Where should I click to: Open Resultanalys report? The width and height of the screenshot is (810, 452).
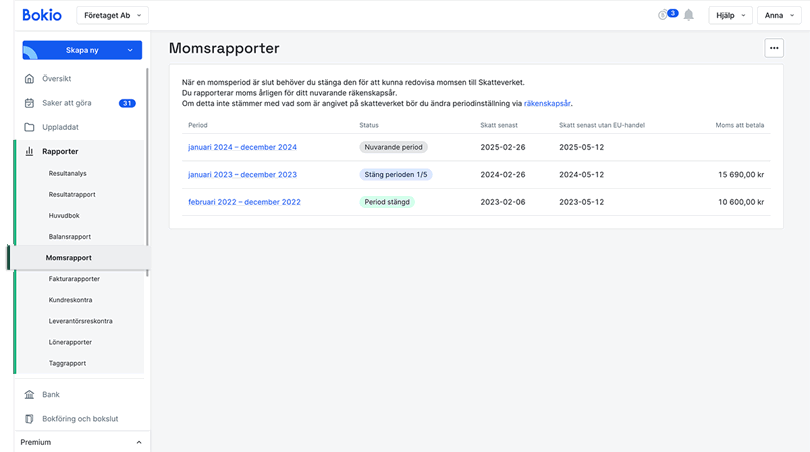[68, 174]
